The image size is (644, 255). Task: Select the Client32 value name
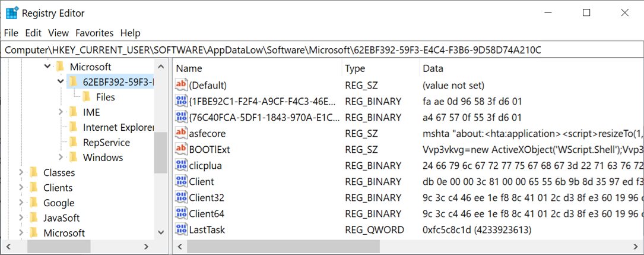point(207,197)
